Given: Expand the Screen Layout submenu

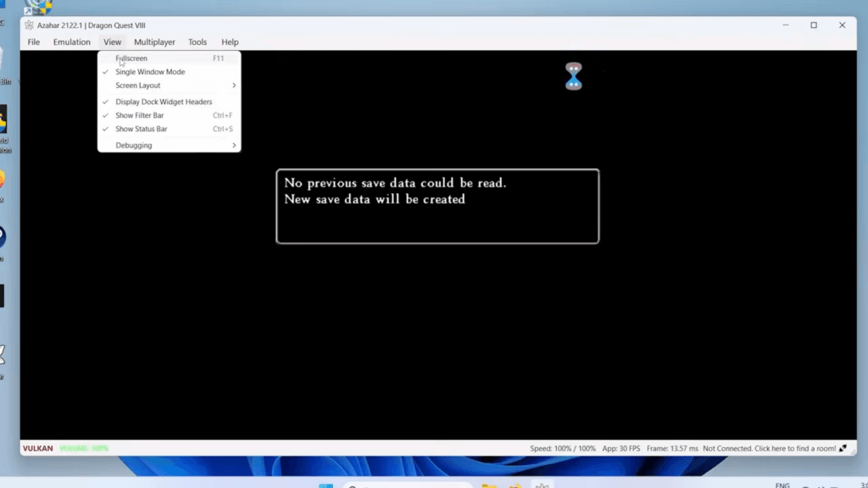Looking at the screenshot, I should pyautogui.click(x=169, y=86).
